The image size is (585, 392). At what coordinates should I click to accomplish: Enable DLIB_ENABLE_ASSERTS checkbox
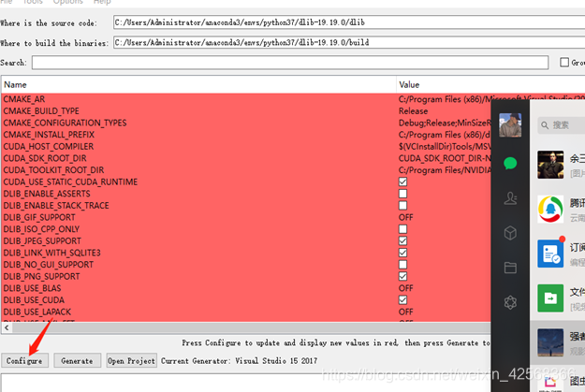402,194
